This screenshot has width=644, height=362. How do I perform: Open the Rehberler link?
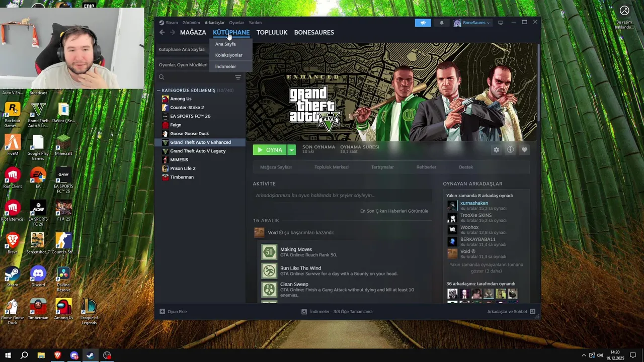pyautogui.click(x=426, y=167)
